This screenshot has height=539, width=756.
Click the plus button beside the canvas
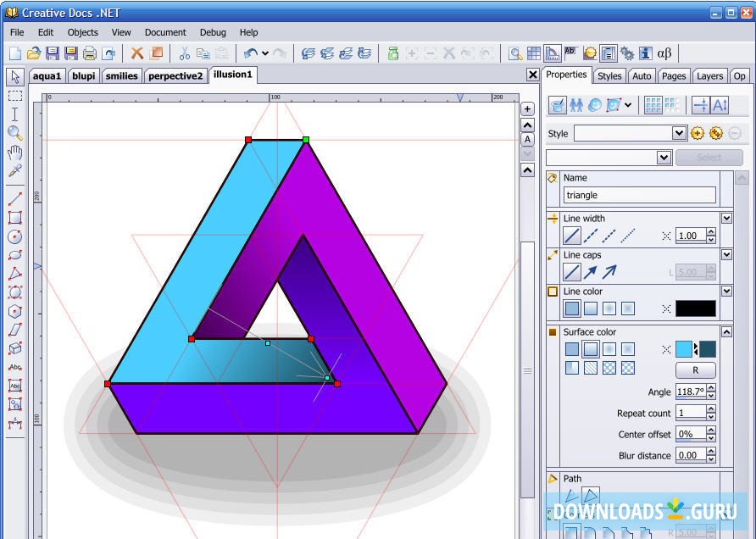(x=527, y=109)
